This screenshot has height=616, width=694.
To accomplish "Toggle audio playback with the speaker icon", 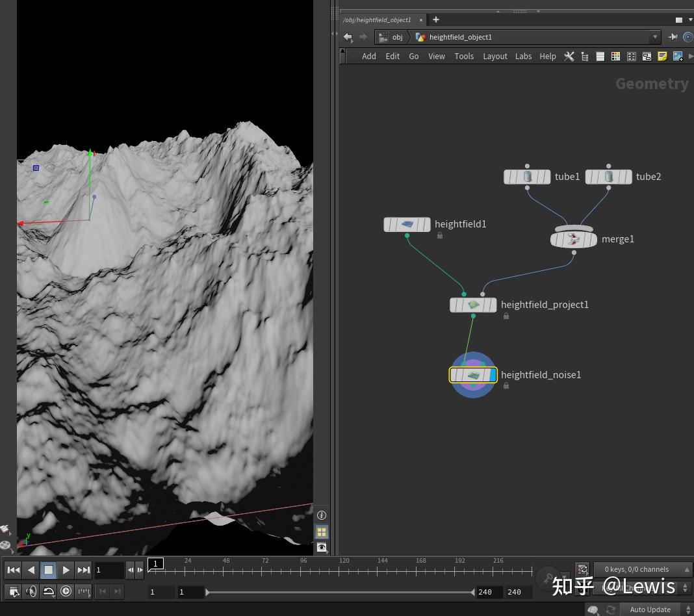I will pyautogui.click(x=31, y=591).
